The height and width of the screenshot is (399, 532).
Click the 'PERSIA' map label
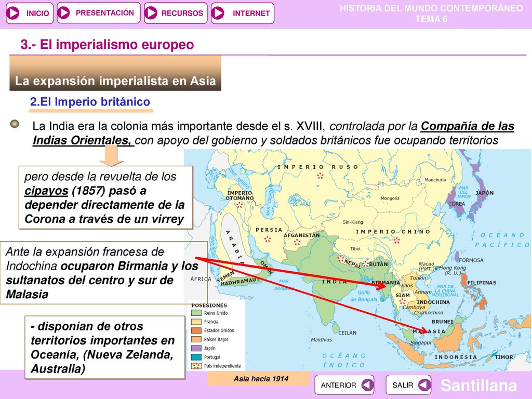point(269,230)
